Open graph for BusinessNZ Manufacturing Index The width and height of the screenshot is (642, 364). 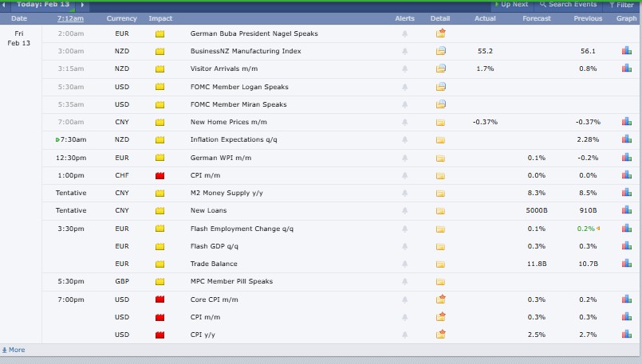[626, 51]
